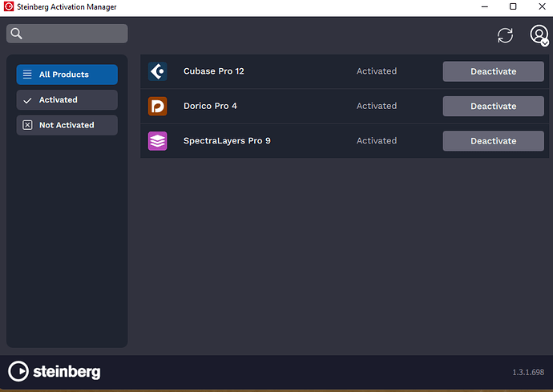This screenshot has height=392, width=553.
Task: Click Activated status of Dorico Pro 4
Action: pyautogui.click(x=377, y=106)
